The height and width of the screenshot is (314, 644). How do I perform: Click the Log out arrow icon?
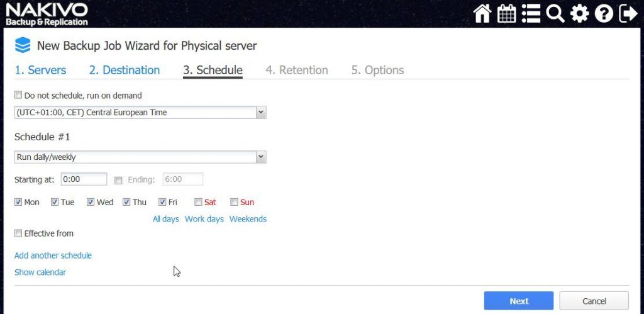[x=628, y=14]
